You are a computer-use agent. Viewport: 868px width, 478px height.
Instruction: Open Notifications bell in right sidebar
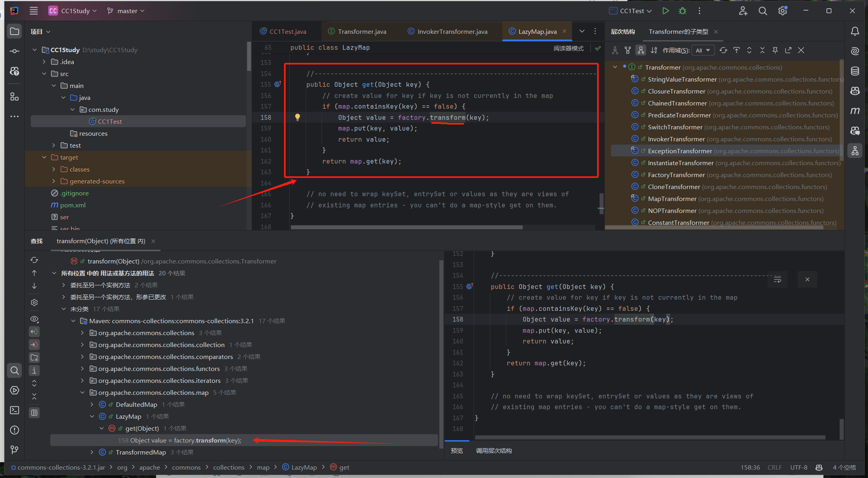[855, 31]
